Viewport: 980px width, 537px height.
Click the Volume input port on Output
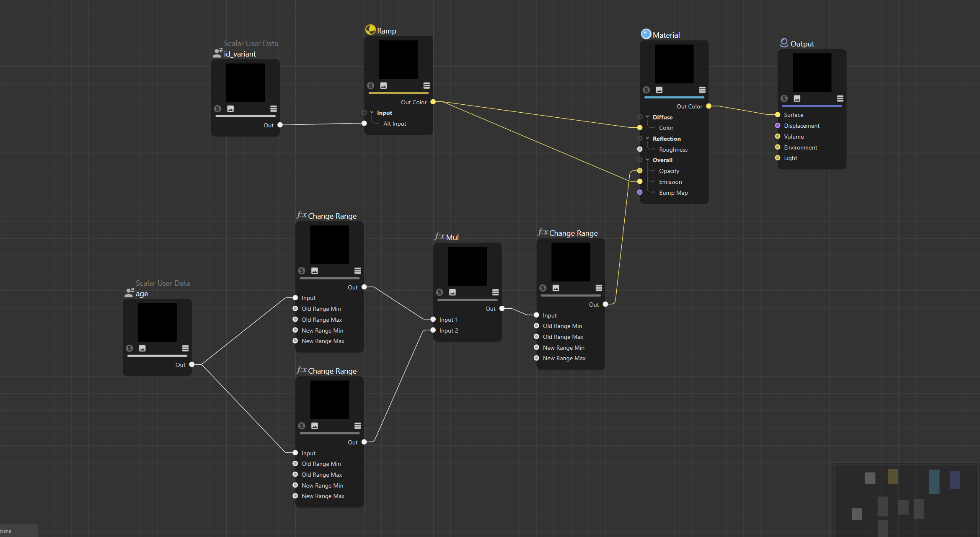[778, 136]
